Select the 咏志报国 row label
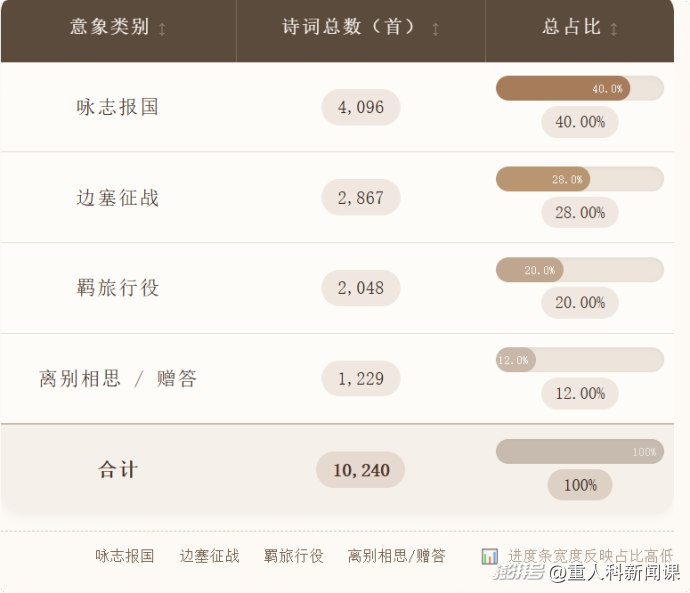 click(117, 107)
